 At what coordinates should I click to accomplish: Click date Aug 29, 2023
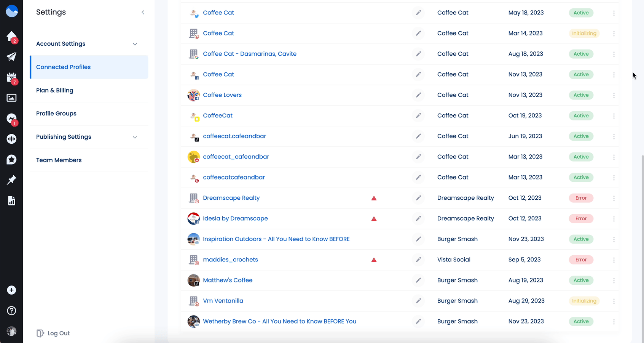coord(526,301)
